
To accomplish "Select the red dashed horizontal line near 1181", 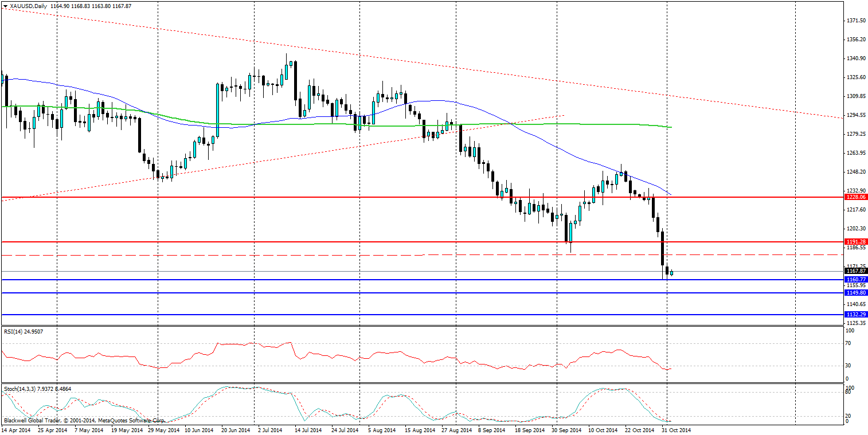I will point(423,254).
